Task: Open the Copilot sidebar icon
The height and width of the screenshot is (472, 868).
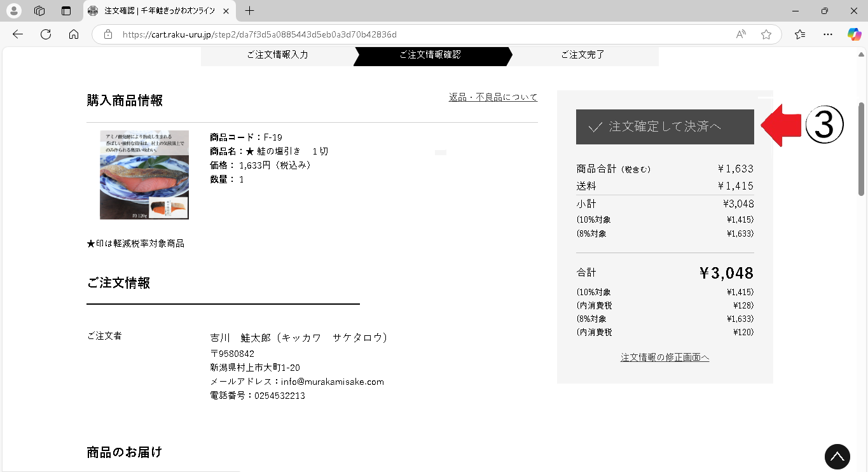Action: click(x=854, y=34)
